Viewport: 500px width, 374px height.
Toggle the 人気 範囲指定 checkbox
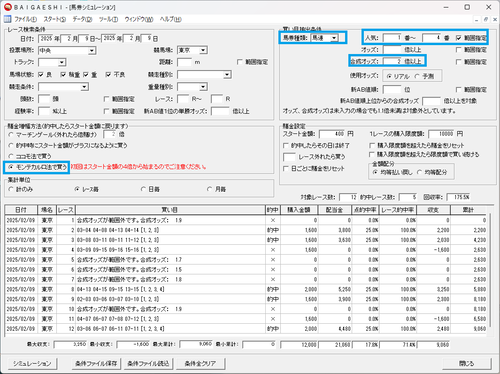point(459,38)
